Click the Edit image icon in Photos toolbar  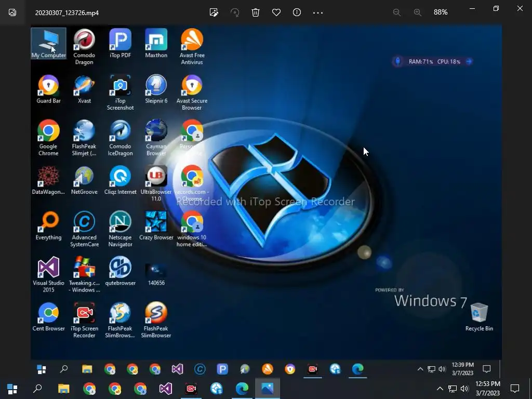214,12
